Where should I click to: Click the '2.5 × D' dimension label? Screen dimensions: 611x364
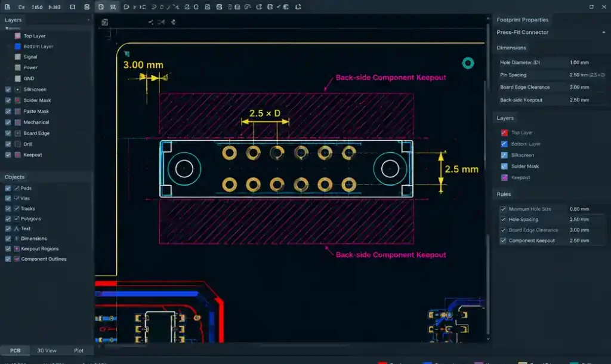264,113
